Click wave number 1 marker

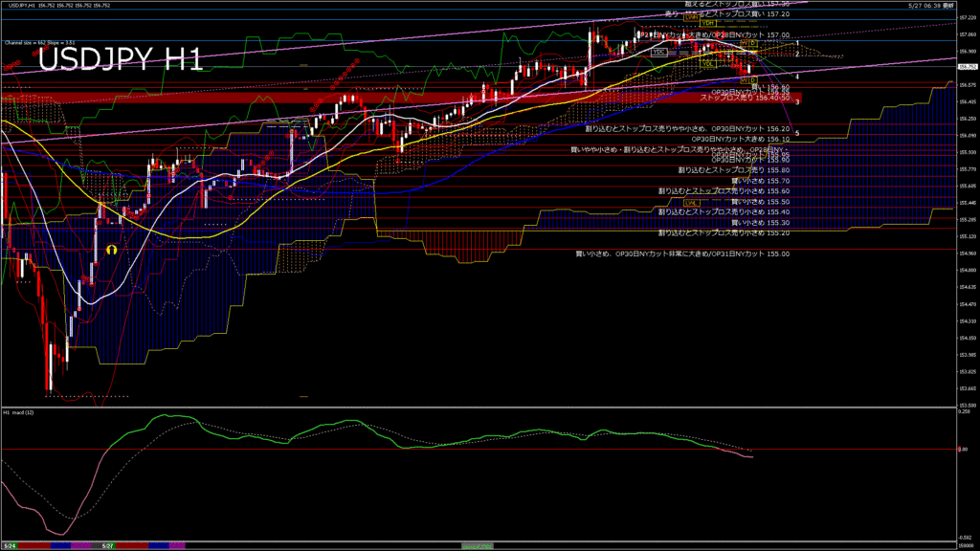pyautogui.click(x=797, y=43)
